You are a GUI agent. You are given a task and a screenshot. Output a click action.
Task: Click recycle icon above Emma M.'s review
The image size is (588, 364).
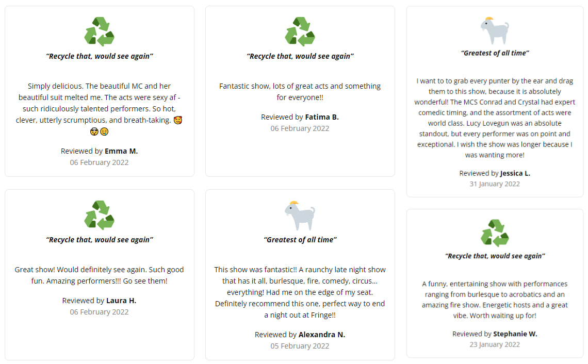(100, 31)
